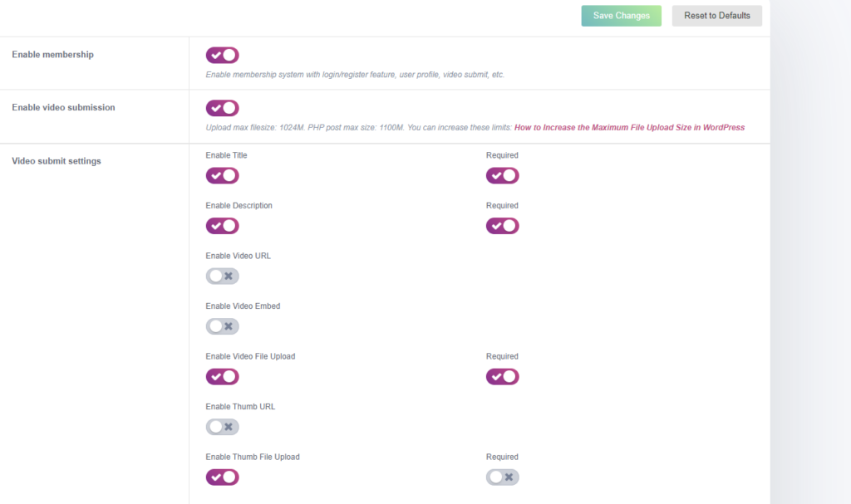
Task: Turn off Required for Description
Action: coord(502,226)
